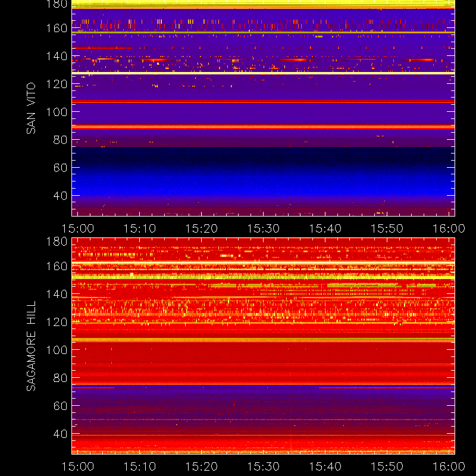Screen dimensions: 476x476
Task: Click the 15:50 label below Sagamore Hill plot
Action: coord(387,466)
